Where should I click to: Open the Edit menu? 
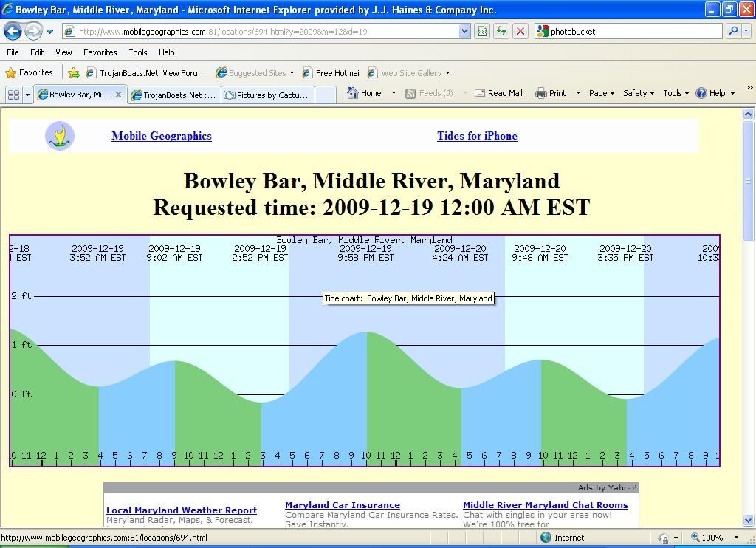click(x=37, y=52)
